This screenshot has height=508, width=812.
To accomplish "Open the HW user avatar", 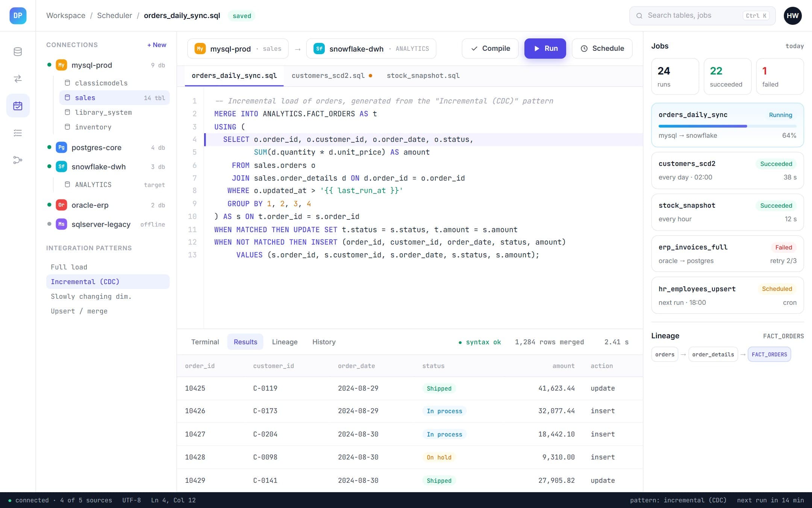I will (x=792, y=15).
